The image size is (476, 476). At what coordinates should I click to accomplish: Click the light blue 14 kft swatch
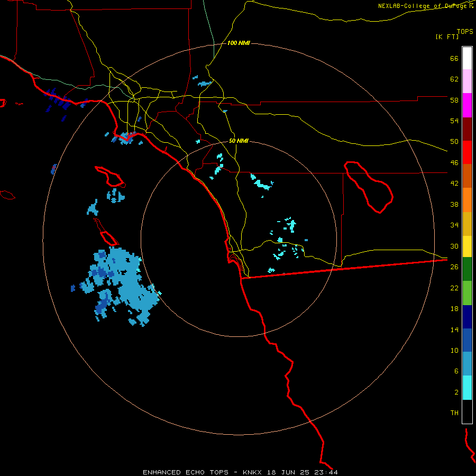(467, 364)
